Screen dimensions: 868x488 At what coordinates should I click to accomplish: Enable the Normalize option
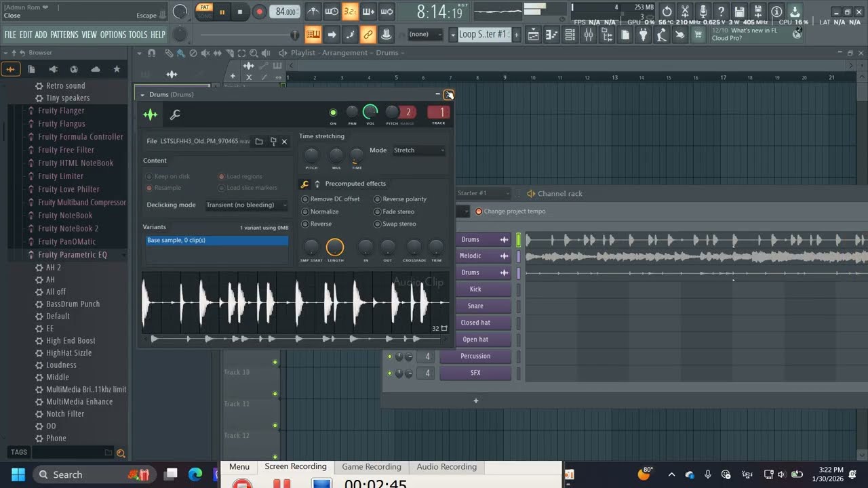tap(320, 211)
